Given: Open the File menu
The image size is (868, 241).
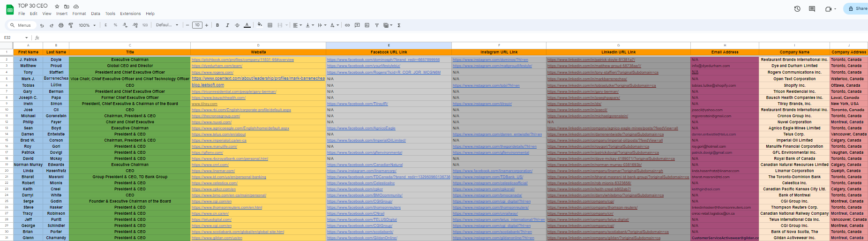Looking at the screenshot, I should click(x=22, y=14).
